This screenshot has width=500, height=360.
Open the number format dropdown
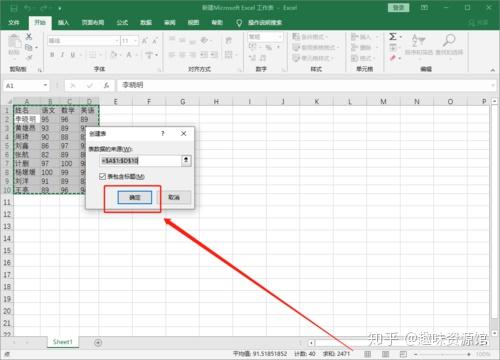click(x=280, y=36)
